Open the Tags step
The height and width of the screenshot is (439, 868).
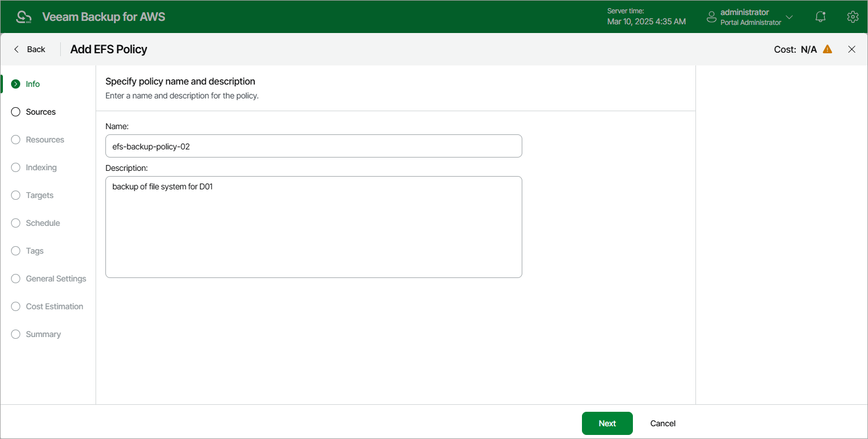pos(16,251)
